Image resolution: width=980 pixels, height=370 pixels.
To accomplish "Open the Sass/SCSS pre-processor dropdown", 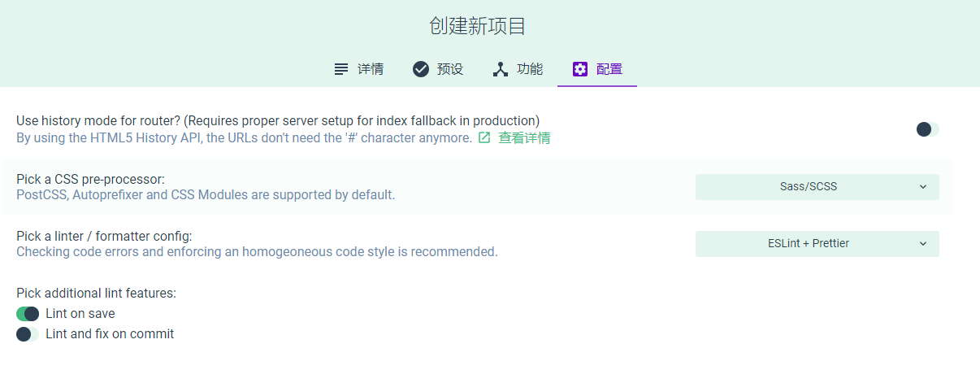I will pyautogui.click(x=817, y=187).
